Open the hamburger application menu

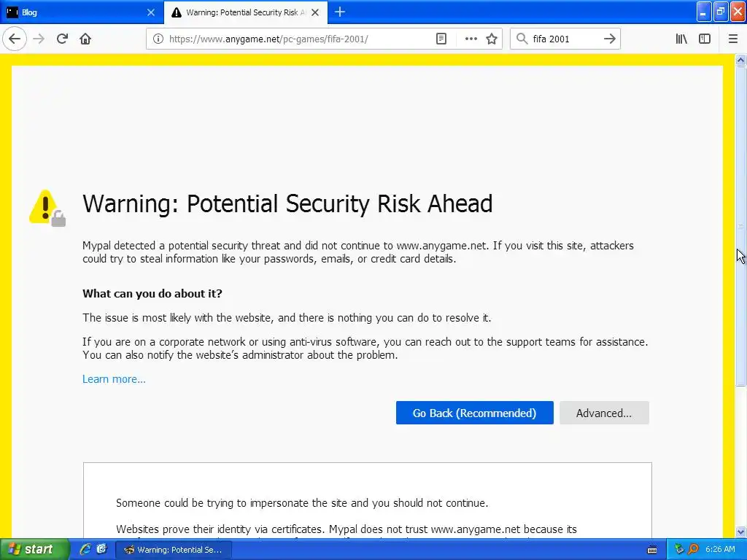pyautogui.click(x=732, y=39)
